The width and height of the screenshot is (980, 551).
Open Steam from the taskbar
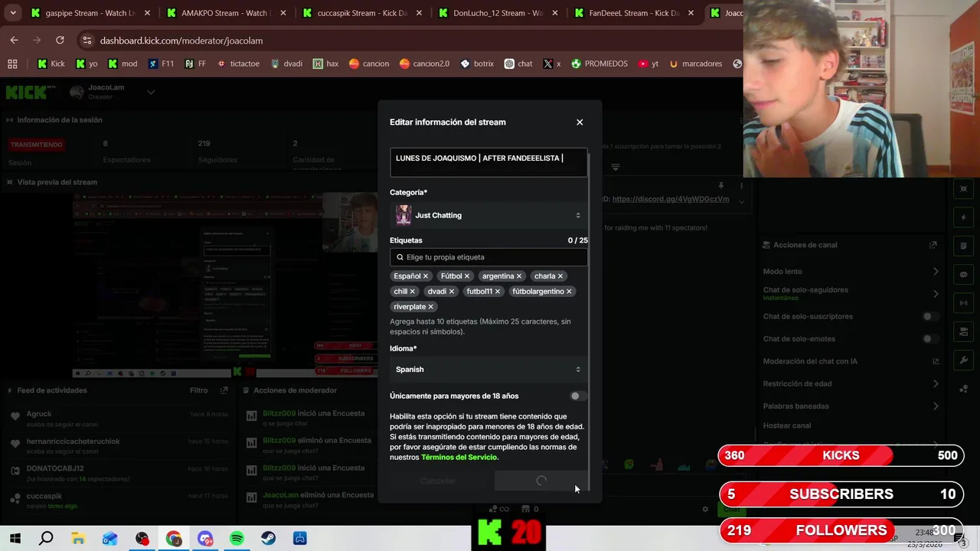point(268,539)
